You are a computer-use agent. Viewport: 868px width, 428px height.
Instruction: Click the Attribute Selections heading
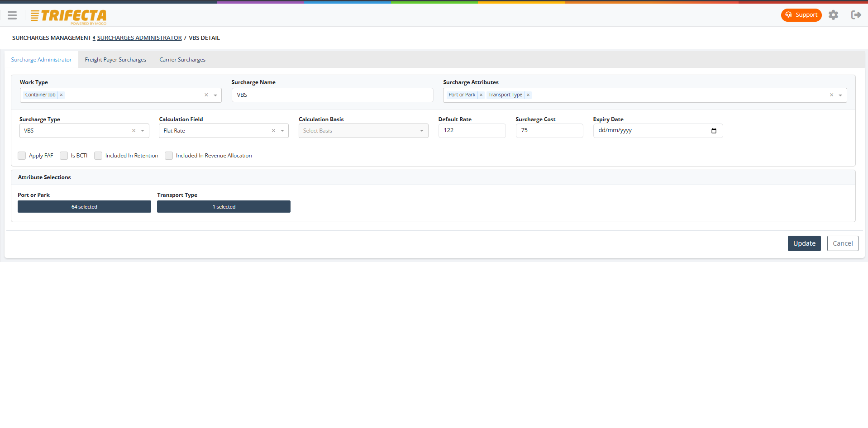pyautogui.click(x=44, y=177)
